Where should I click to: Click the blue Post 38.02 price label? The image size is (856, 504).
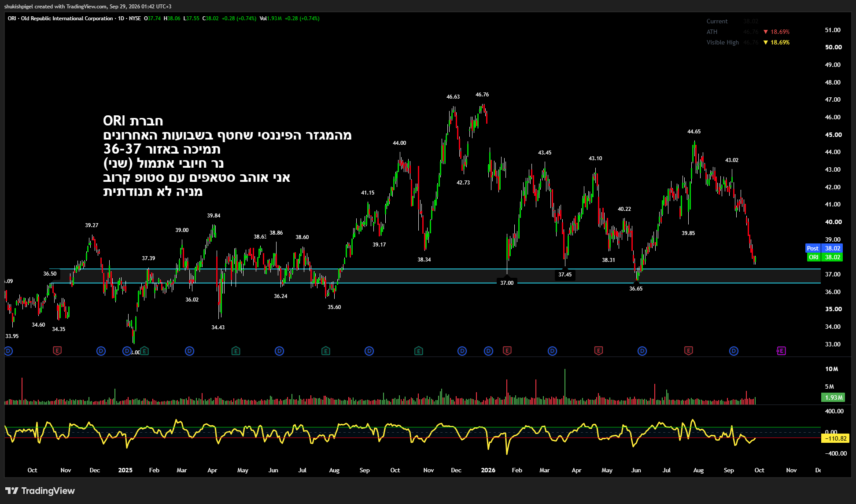pos(824,248)
